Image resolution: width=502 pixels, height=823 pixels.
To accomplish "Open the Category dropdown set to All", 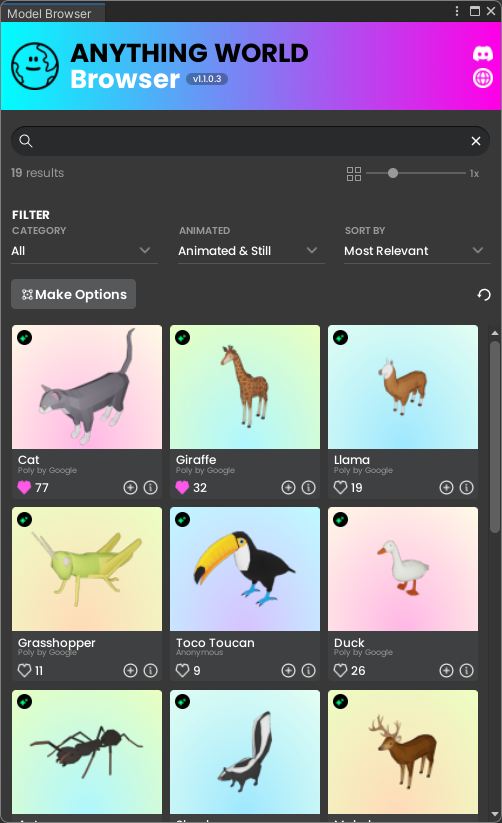I will (84, 251).
